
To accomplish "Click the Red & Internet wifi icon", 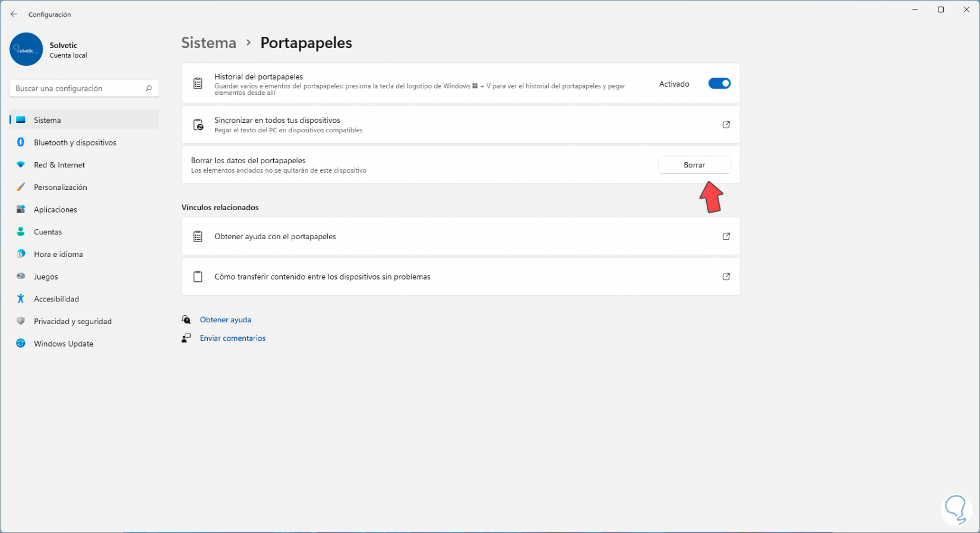I will click(x=21, y=165).
